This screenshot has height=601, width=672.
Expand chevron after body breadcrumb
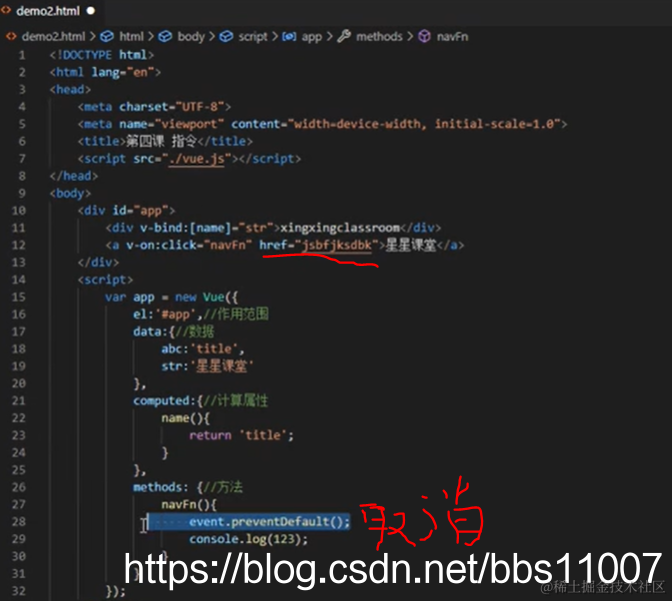pyautogui.click(x=212, y=36)
